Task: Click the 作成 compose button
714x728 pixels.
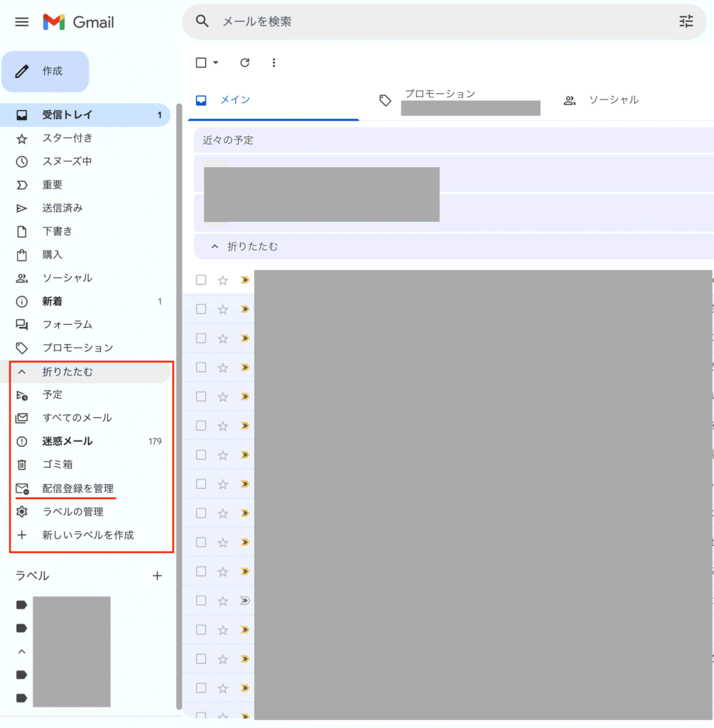Action: pyautogui.click(x=45, y=71)
